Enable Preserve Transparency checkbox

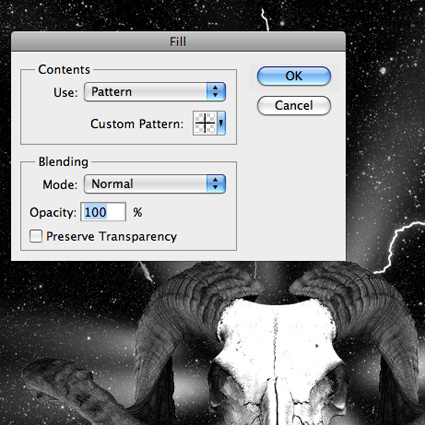pyautogui.click(x=36, y=236)
